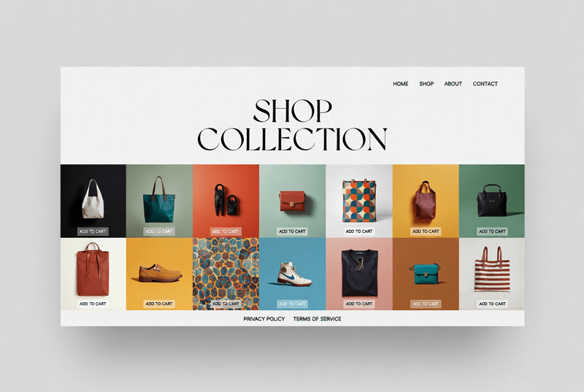Go to the SHOP menu item

point(426,84)
